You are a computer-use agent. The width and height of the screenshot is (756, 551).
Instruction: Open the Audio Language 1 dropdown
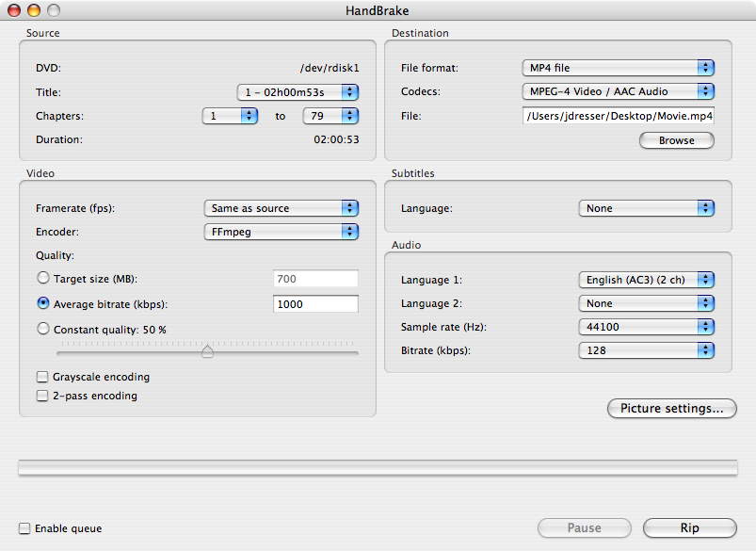tap(646, 280)
